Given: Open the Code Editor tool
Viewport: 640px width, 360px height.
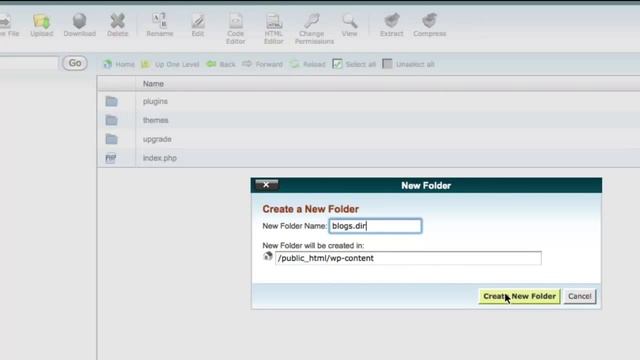Looking at the screenshot, I should [x=236, y=29].
